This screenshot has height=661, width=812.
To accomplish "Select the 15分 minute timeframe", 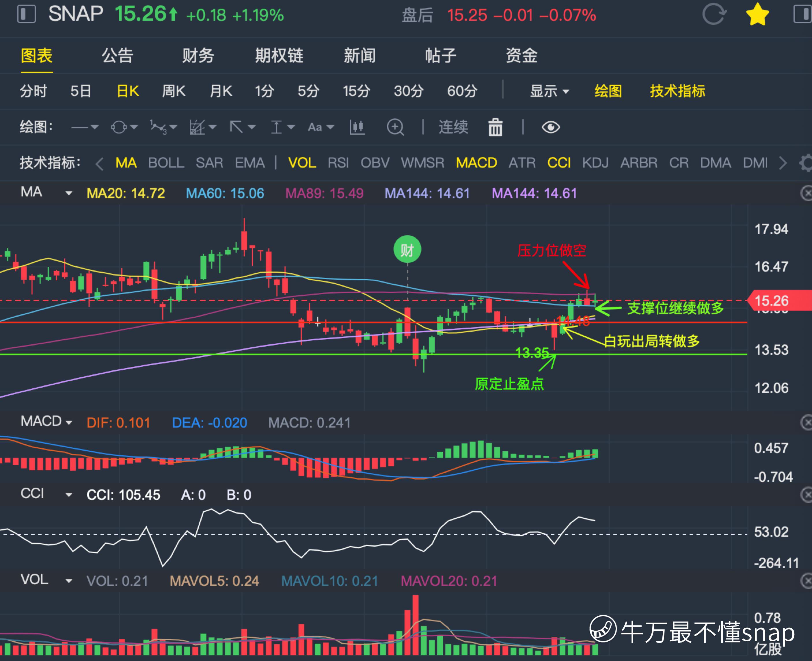I will point(356,91).
